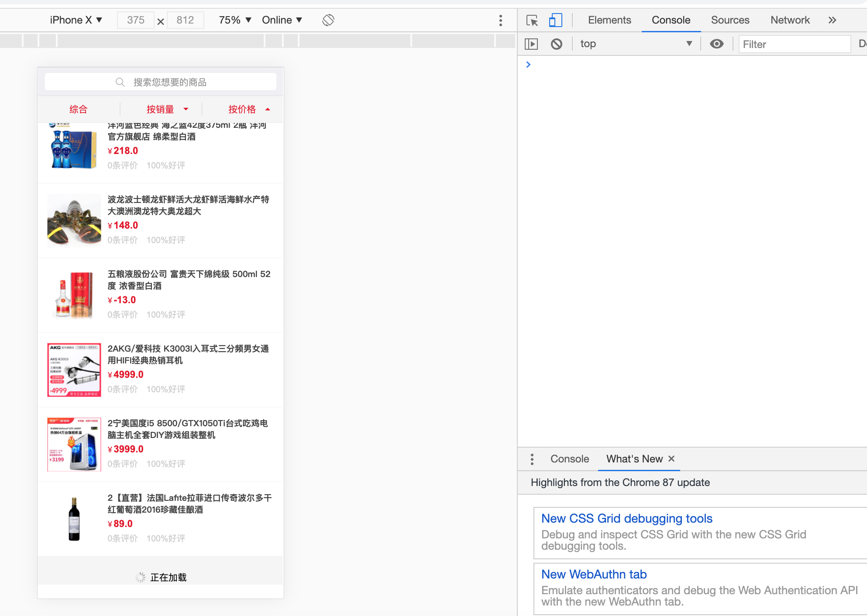Click Highlights from the Chrome 87 update
The width and height of the screenshot is (867, 616).
[x=620, y=483]
